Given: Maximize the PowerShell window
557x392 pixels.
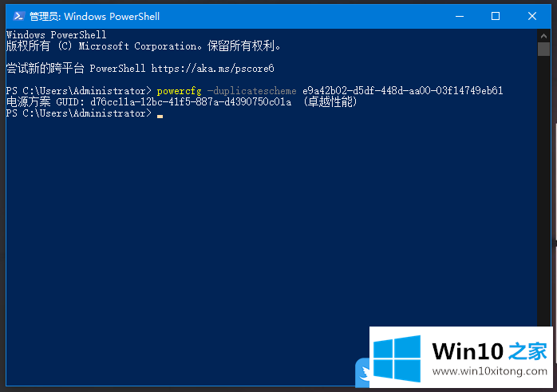Looking at the screenshot, I should (x=496, y=16).
